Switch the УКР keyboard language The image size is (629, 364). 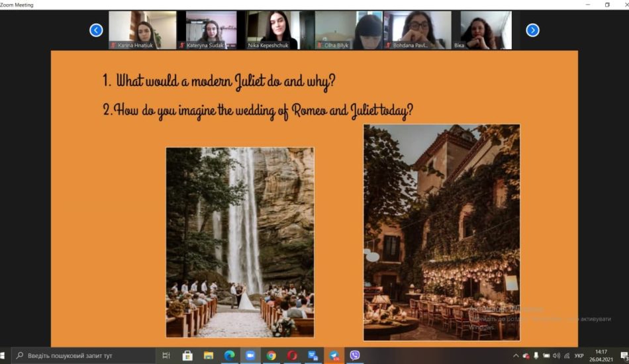pyautogui.click(x=579, y=355)
